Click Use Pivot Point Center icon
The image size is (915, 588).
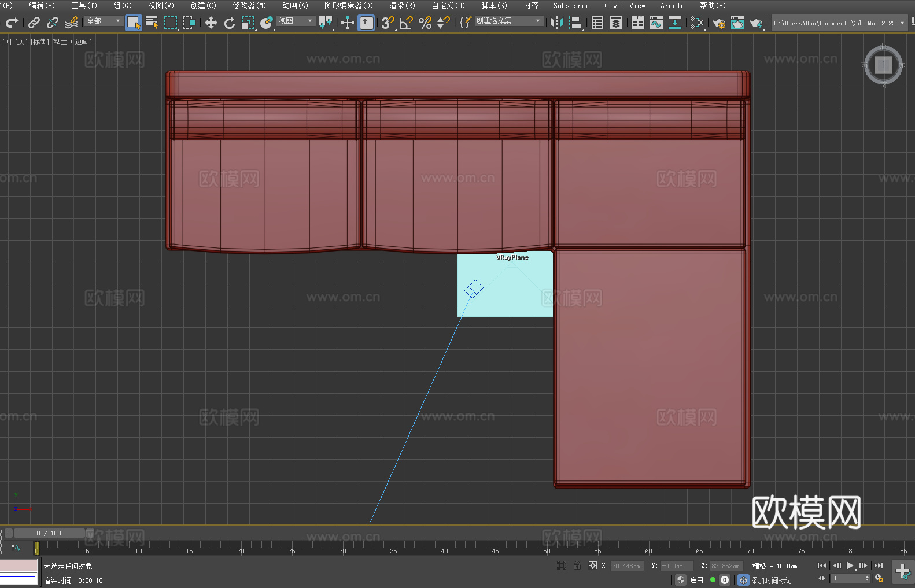click(326, 23)
